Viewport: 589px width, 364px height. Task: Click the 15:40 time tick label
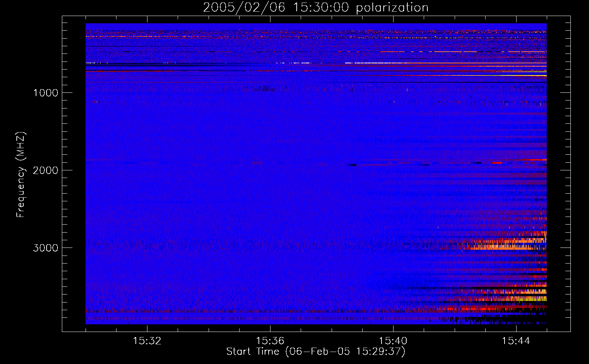[393, 341]
